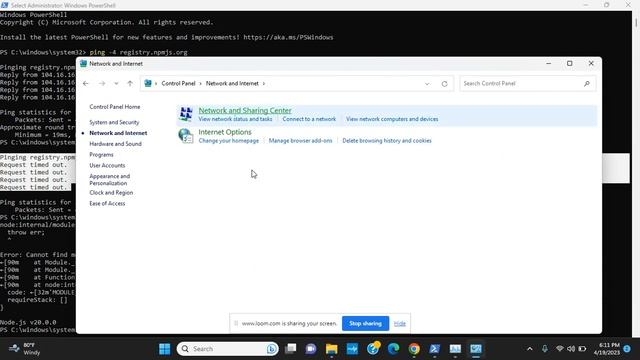Viewport: 640px width, 360px height.
Task: Click the search magnifier icon in Control Panel
Action: (587, 83)
